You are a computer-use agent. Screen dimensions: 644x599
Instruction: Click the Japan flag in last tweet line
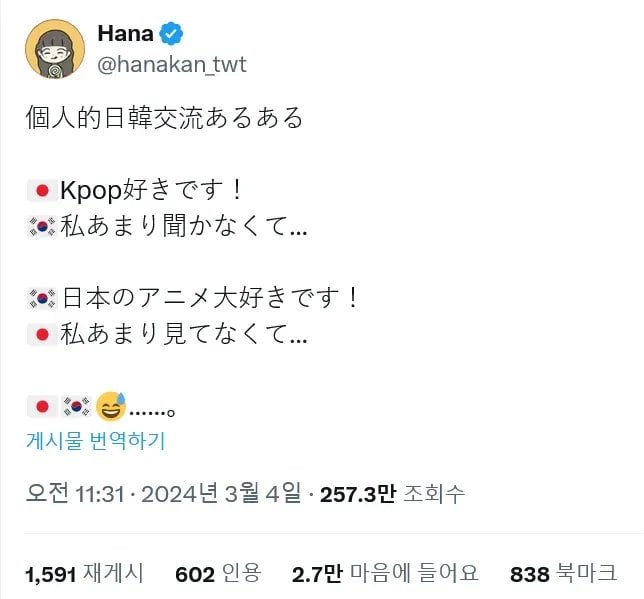pos(41,406)
